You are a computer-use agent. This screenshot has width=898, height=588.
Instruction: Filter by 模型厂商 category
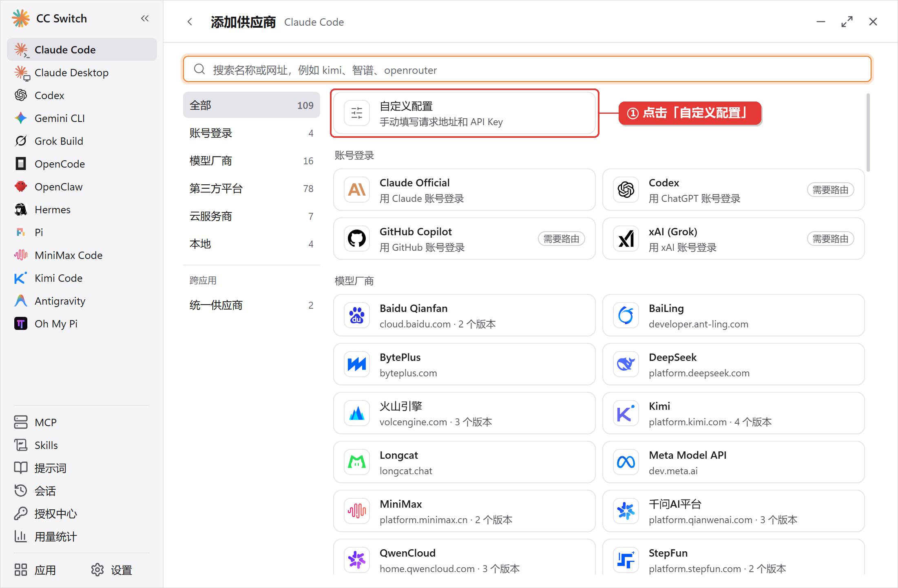click(x=252, y=161)
